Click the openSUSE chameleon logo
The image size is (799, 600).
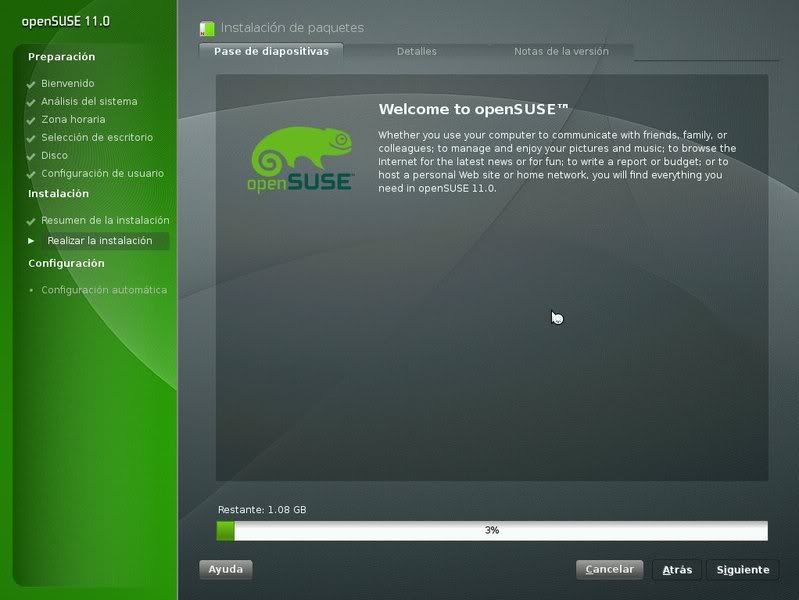click(301, 159)
